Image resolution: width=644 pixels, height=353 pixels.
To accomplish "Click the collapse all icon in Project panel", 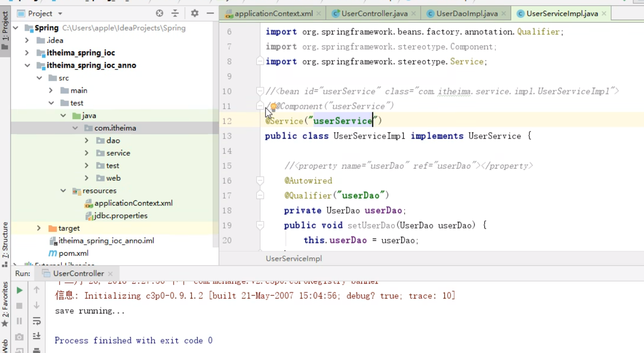I will [175, 14].
